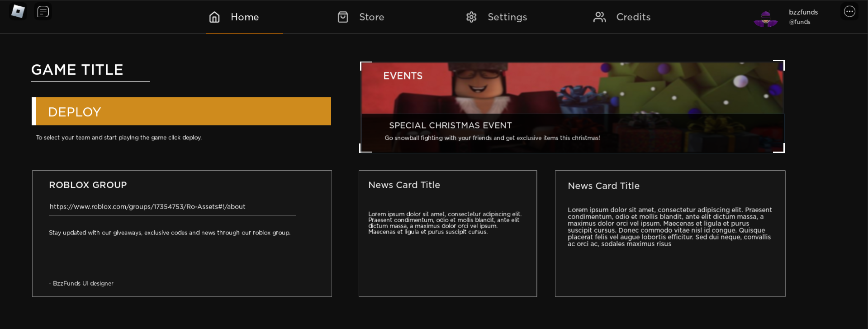The image size is (868, 329).
Task: Click the Credits people icon
Action: point(599,17)
